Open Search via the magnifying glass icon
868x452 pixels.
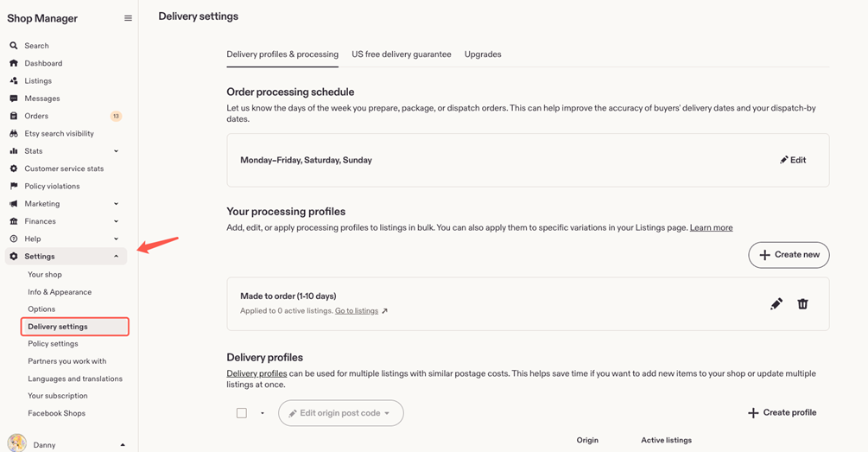(14, 46)
